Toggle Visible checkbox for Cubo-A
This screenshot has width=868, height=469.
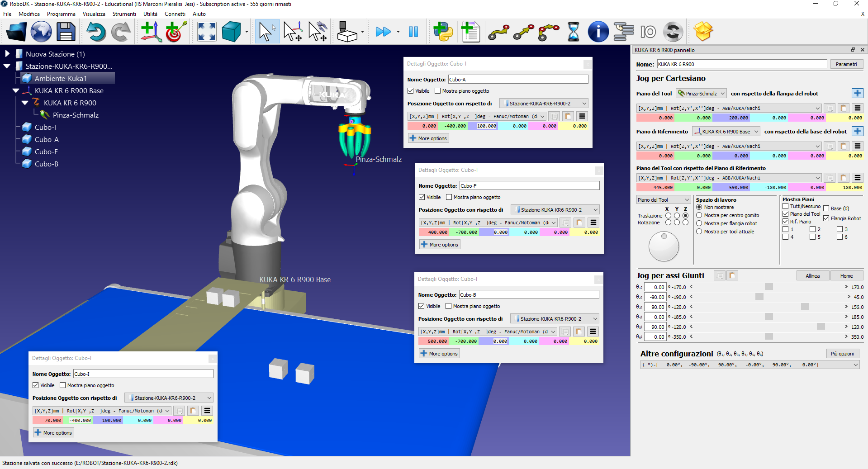pyautogui.click(x=410, y=91)
